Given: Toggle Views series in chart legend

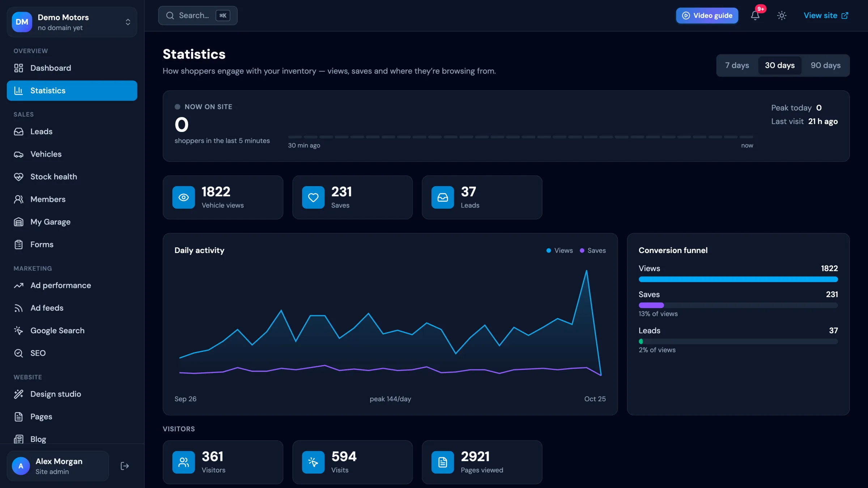Looking at the screenshot, I should [x=559, y=251].
